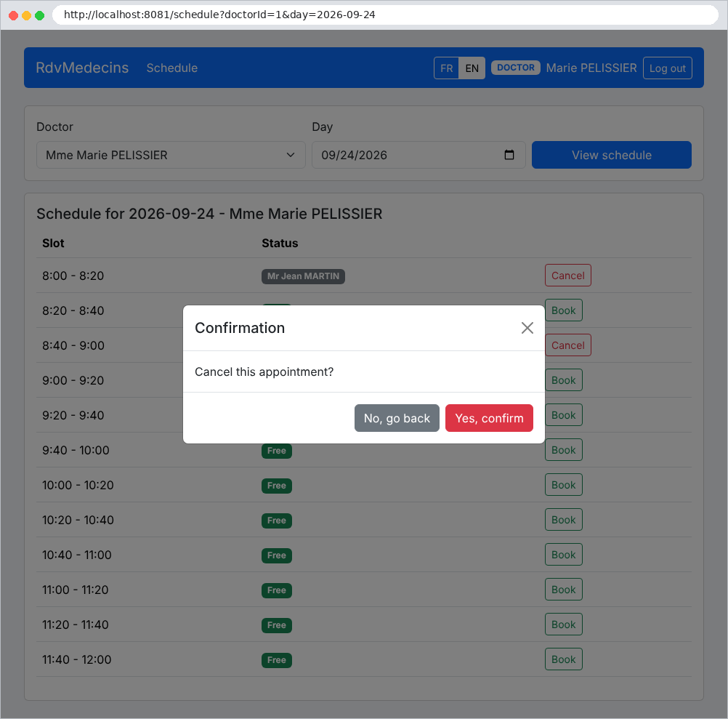Book the 8:20 - 8:40 slot

(563, 310)
